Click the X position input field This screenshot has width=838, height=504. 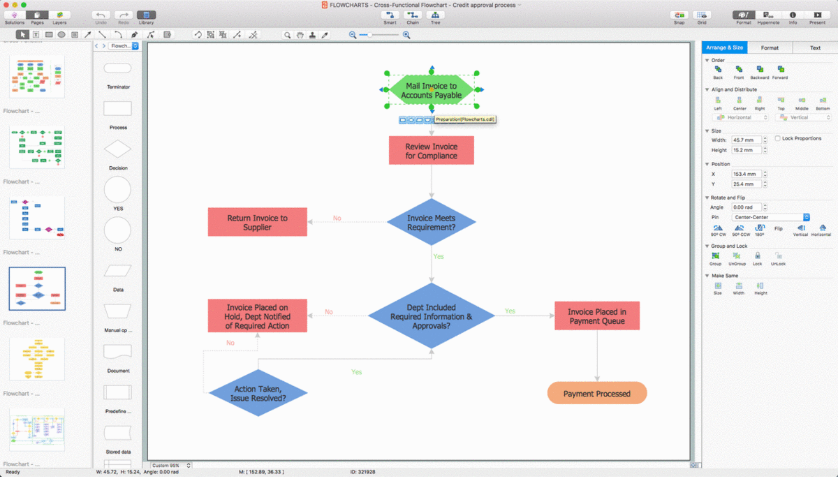click(747, 174)
